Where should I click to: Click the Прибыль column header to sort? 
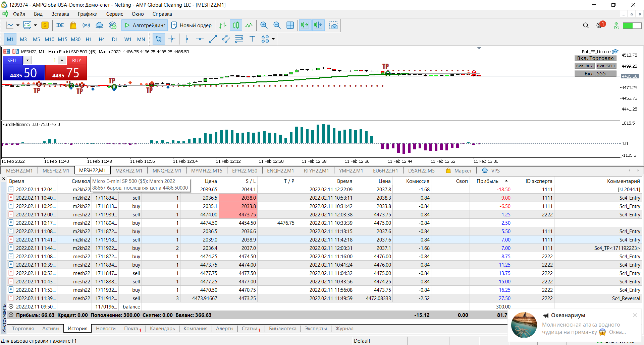tap(487, 181)
